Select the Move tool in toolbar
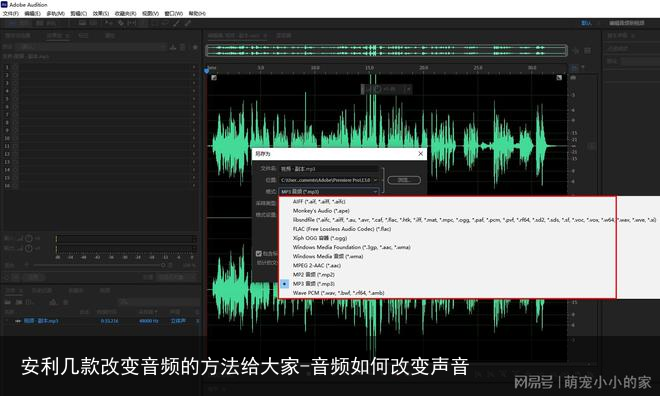Screen dimensions: 660x396 tap(109, 23)
